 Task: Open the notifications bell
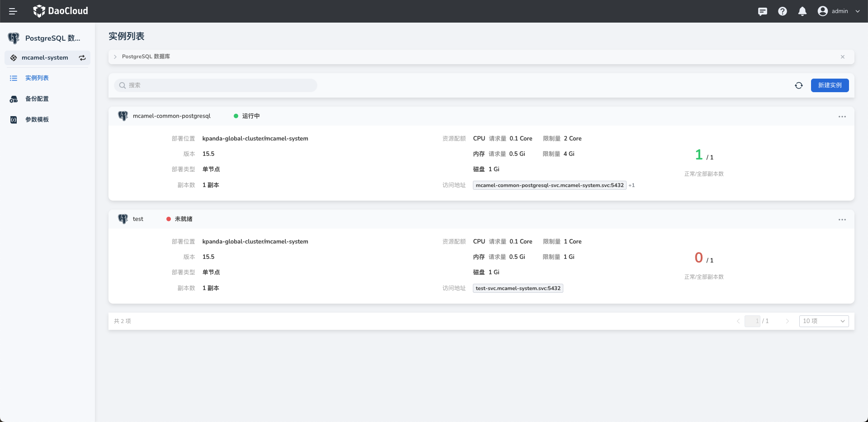802,11
